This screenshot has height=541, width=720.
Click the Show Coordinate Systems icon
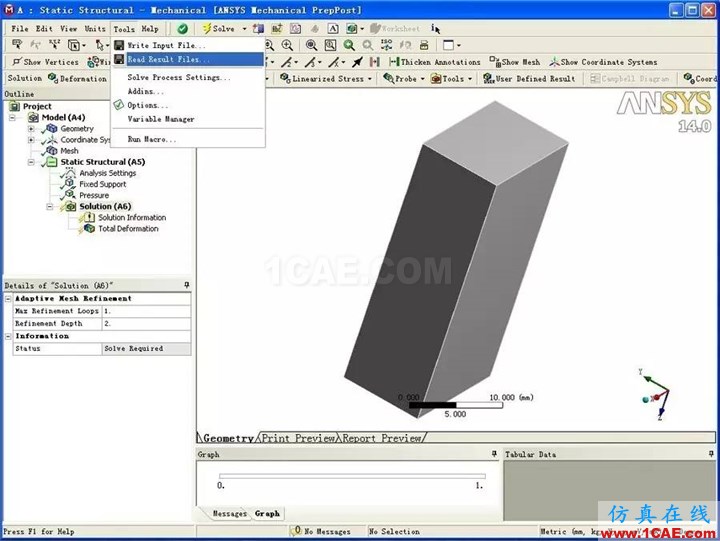[x=554, y=62]
